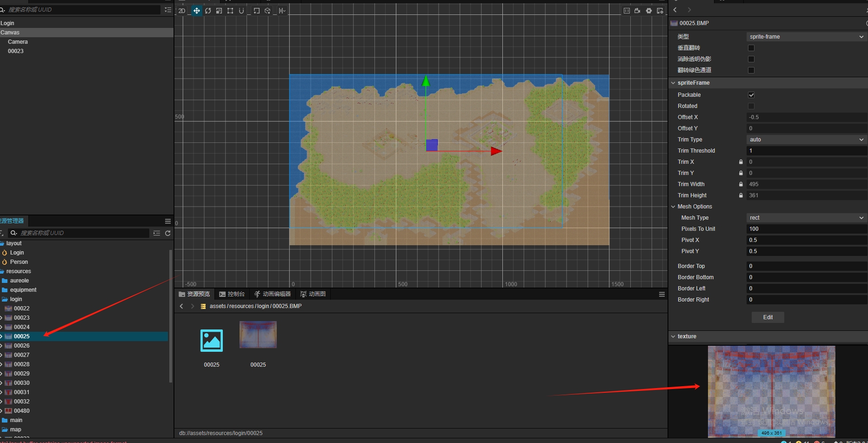This screenshot has height=443, width=868.
Task: Toggle the Packable checkbox
Action: click(751, 95)
